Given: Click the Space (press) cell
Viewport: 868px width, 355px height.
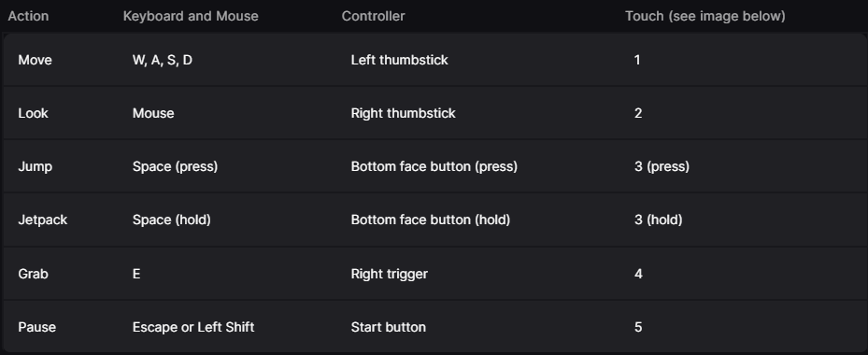Looking at the screenshot, I should tap(175, 166).
